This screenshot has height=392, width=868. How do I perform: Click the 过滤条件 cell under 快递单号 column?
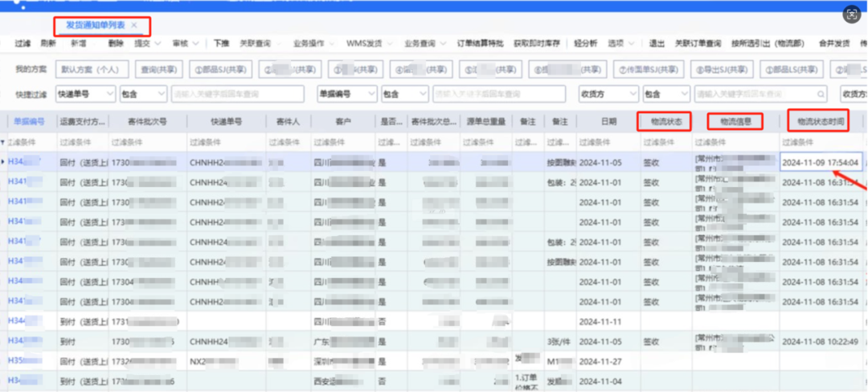click(226, 142)
